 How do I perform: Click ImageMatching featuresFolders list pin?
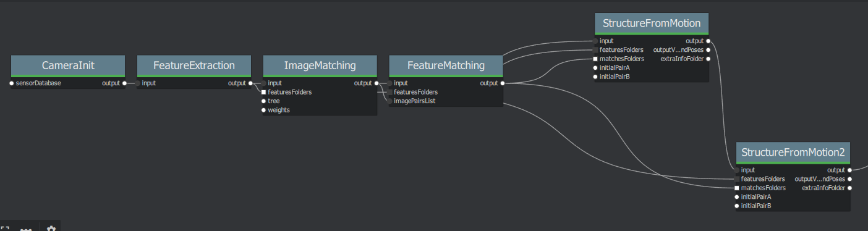(263, 92)
